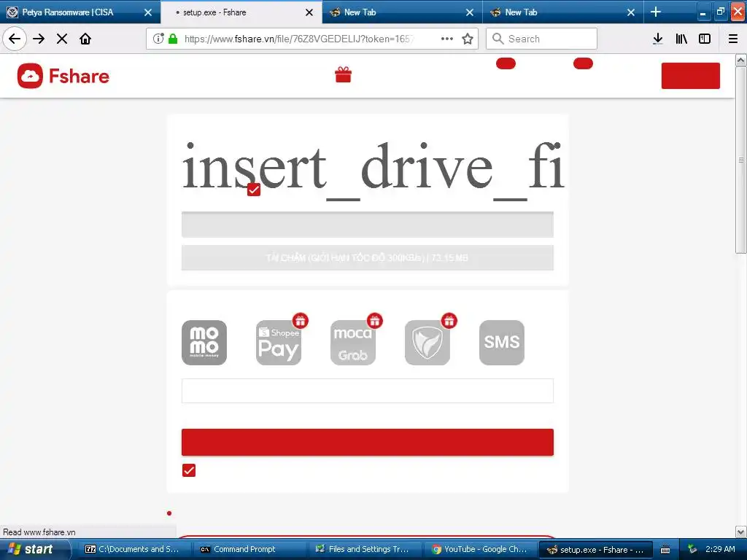
Task: Select the ShopeePay payment icon
Action: (x=279, y=343)
